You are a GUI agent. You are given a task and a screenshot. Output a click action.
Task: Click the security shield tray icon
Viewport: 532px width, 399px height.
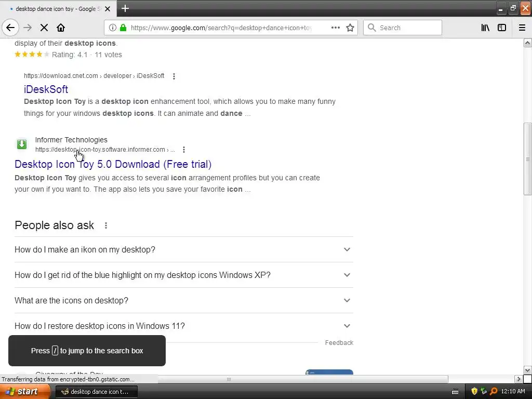pos(474,392)
